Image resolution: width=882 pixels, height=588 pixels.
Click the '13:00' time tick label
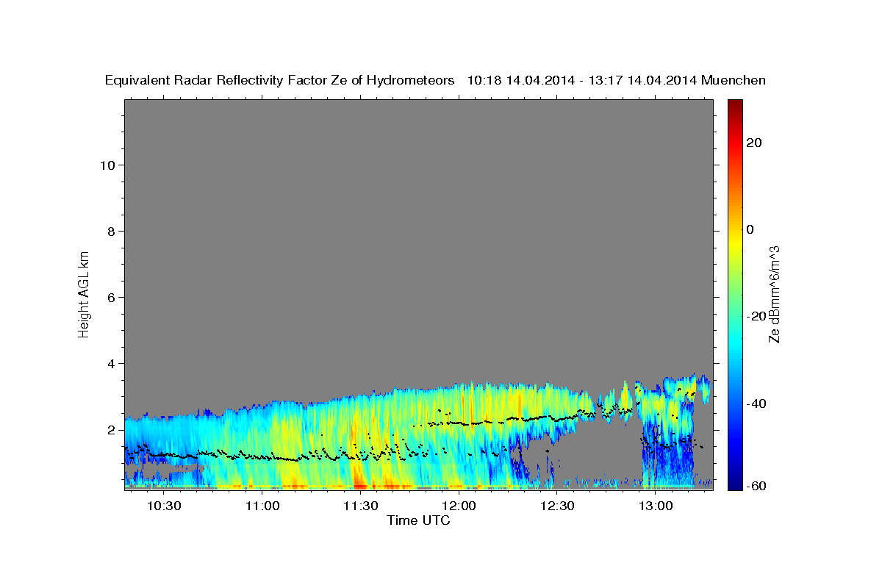pyautogui.click(x=655, y=506)
